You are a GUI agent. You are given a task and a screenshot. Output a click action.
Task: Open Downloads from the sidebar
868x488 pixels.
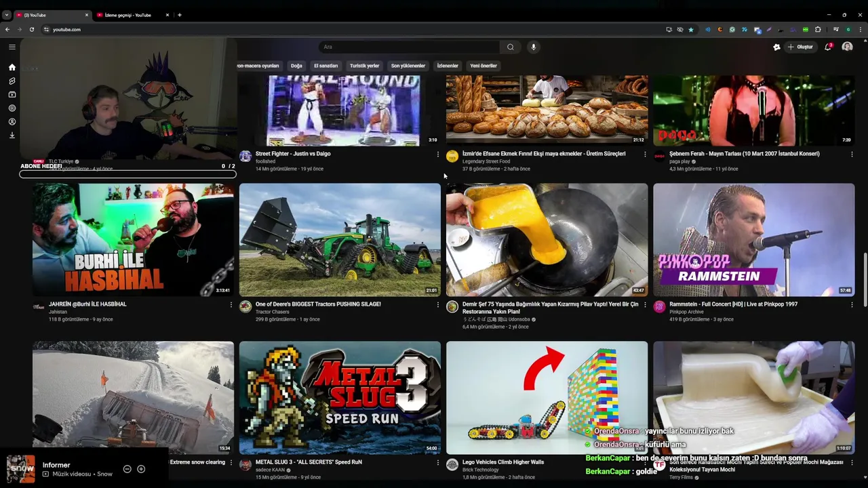click(x=12, y=135)
